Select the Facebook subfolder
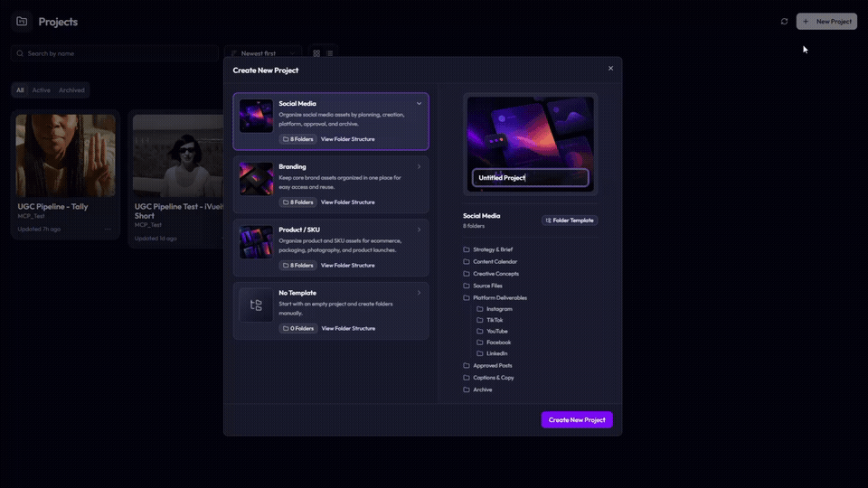868x488 pixels. click(x=494, y=343)
